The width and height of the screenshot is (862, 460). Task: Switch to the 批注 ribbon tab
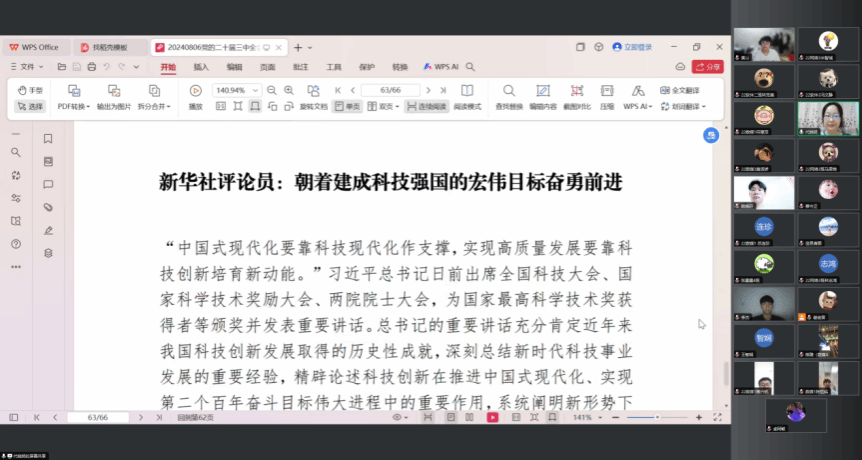300,67
